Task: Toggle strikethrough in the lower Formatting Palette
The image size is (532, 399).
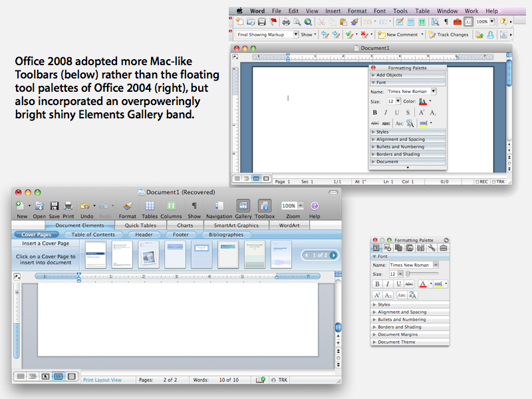Action: click(409, 284)
